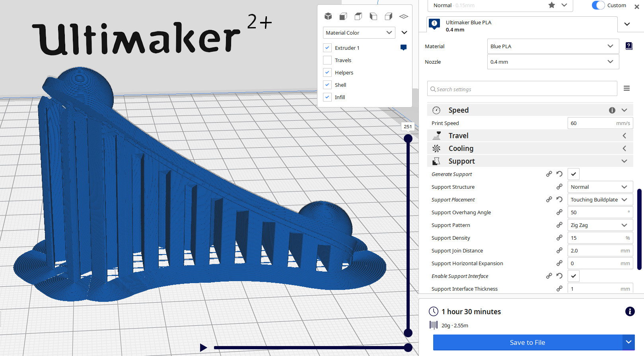644x356 pixels.
Task: Switch to the 3D view cube icon
Action: coord(328,16)
